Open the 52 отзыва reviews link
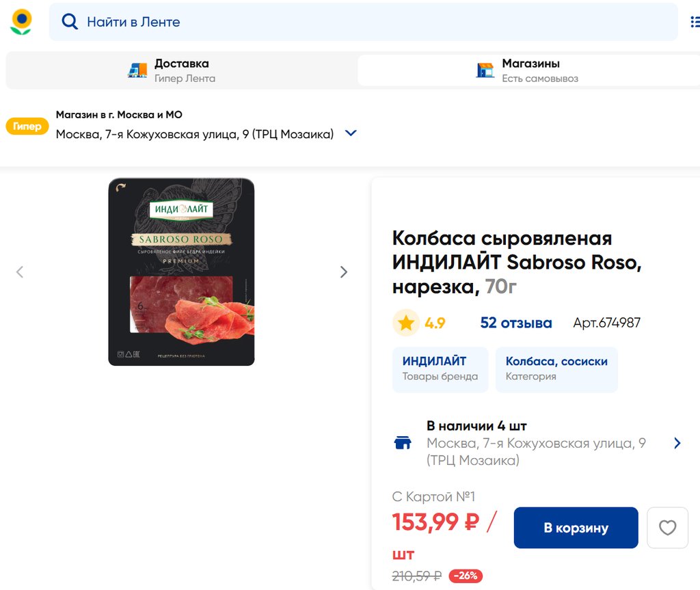 point(515,323)
